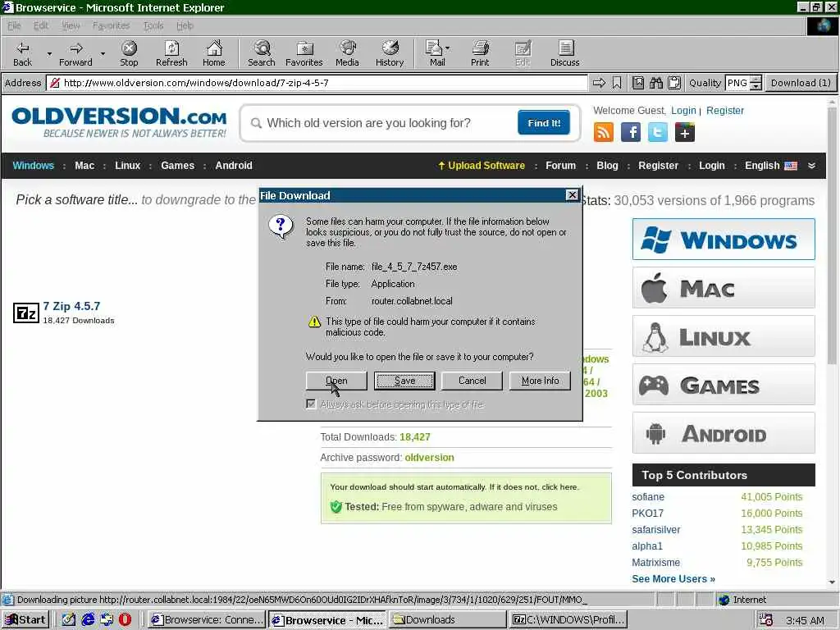840x630 pixels.
Task: Select Linux in site navigation
Action: pyautogui.click(x=127, y=166)
